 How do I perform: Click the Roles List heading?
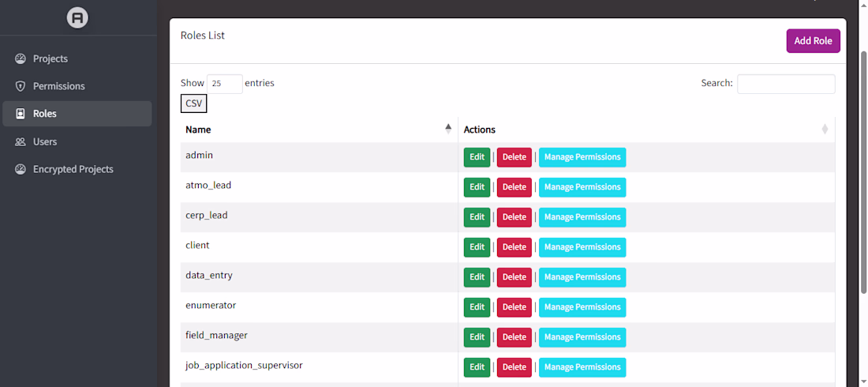(203, 36)
